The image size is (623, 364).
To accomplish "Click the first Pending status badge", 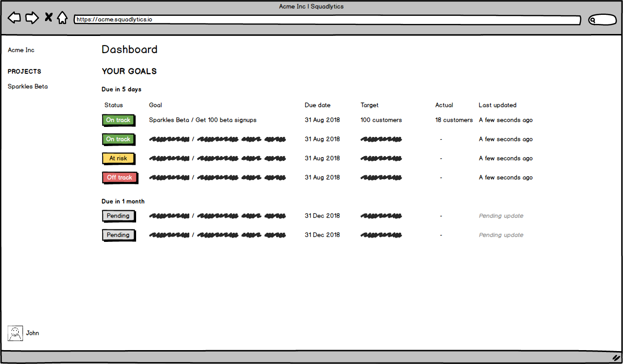I will [x=118, y=216].
